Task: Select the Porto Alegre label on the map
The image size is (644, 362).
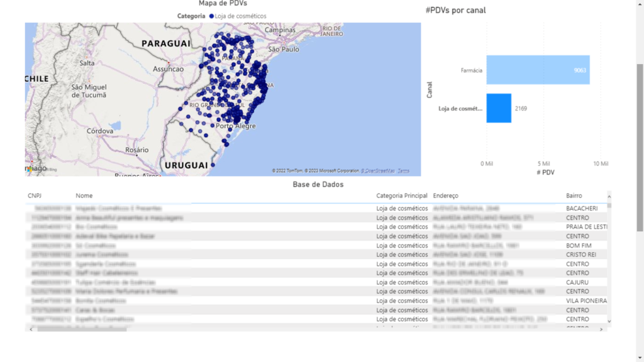Action: tap(235, 126)
